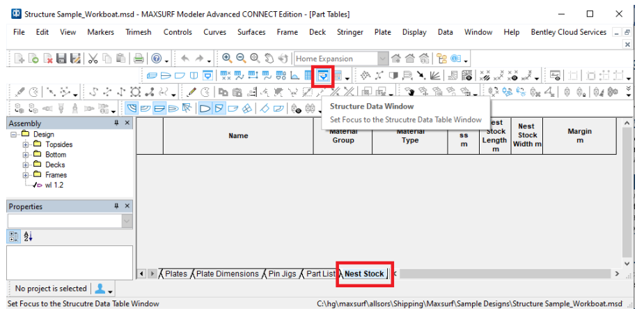Screen dimensions: 644x327
Task: Expand the Frames folder
Action: point(26,175)
